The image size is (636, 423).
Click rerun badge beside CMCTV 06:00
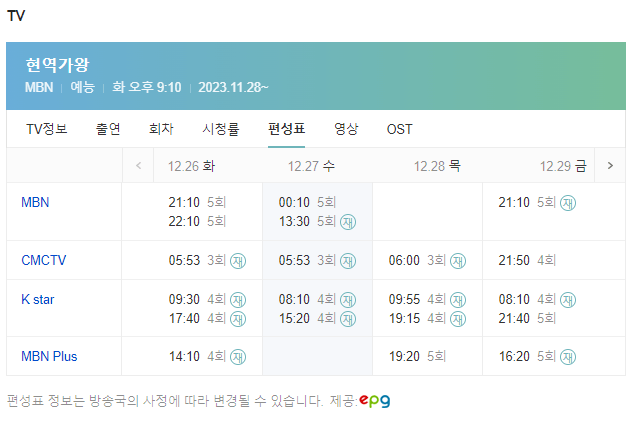point(458,261)
